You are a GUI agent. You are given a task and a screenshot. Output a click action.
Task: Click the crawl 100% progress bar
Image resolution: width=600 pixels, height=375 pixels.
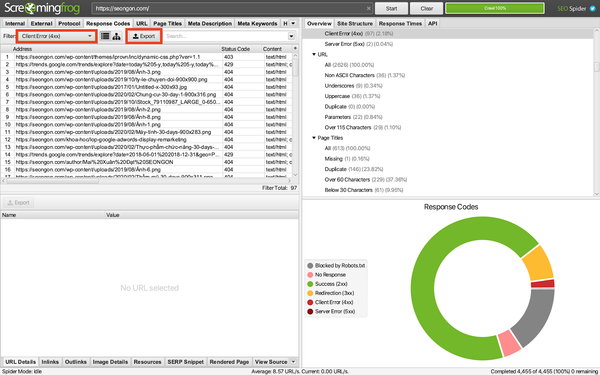[495, 8]
